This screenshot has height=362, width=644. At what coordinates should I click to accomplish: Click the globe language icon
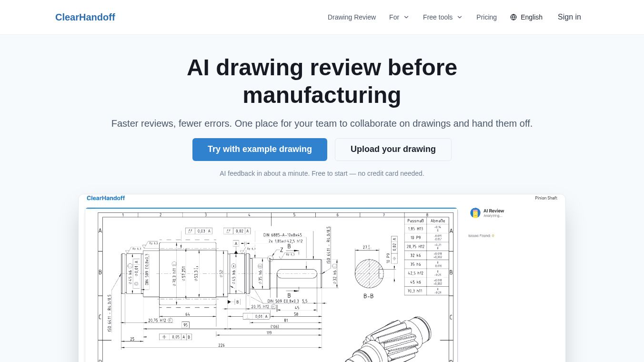click(513, 17)
